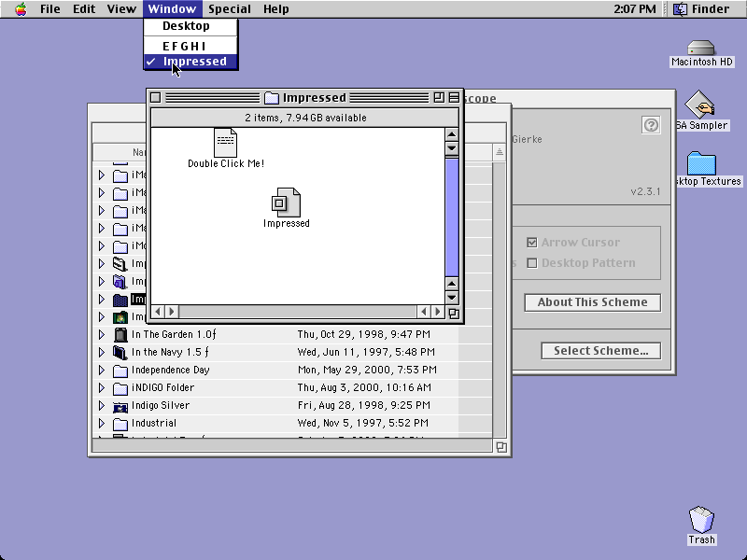Click the Trash icon
Screen dimensions: 747x560
701,519
